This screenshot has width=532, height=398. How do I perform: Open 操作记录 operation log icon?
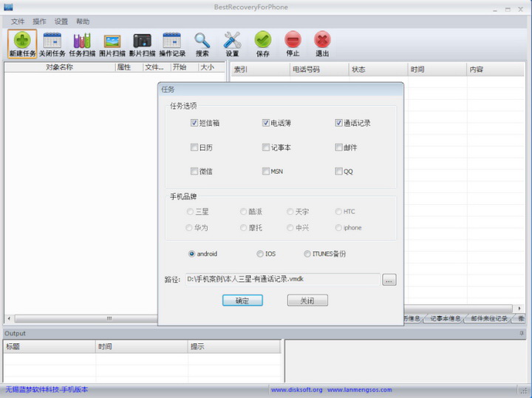coord(172,44)
